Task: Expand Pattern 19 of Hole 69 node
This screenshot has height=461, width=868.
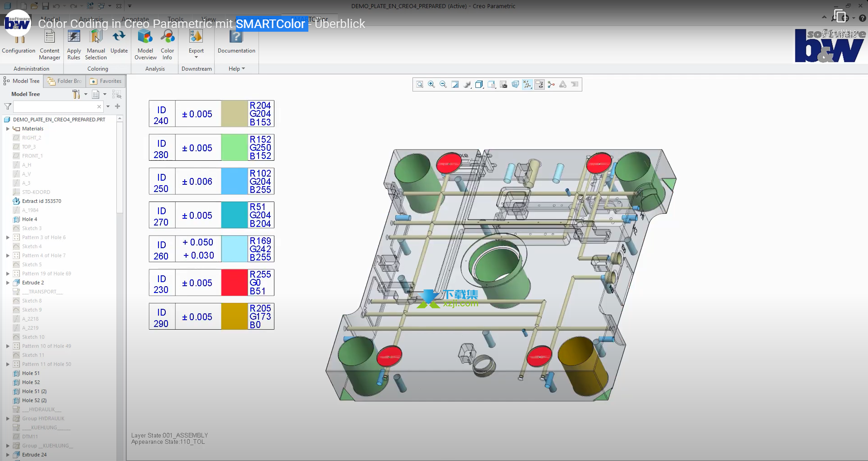Action: (x=8, y=274)
